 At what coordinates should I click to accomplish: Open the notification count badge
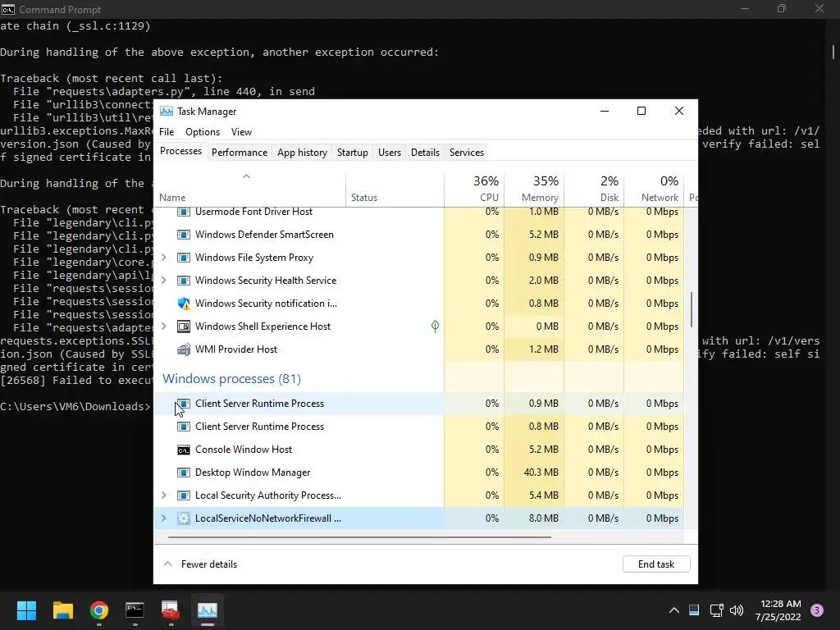[817, 610]
